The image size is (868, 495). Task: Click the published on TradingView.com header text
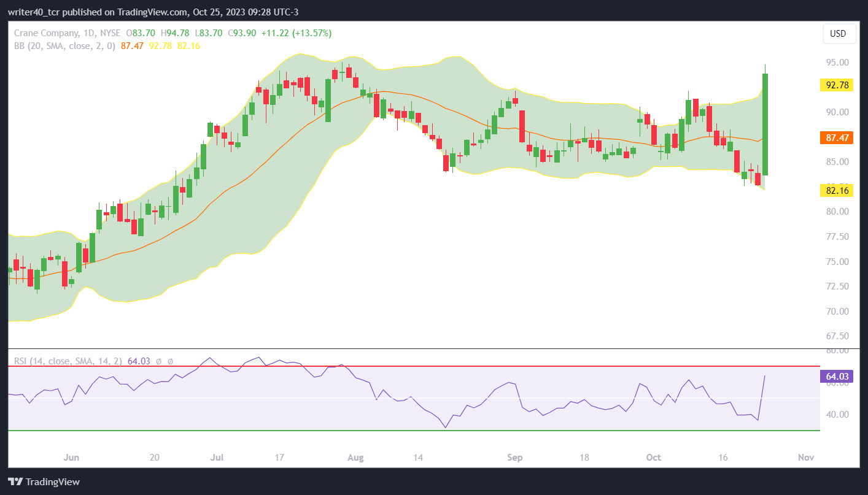tap(125, 12)
